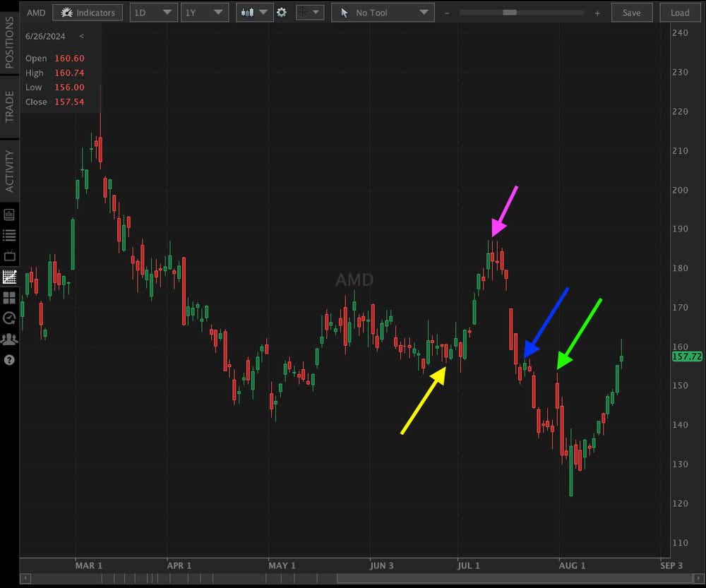Click the 240 price axis label
706x588 pixels.
680,33
